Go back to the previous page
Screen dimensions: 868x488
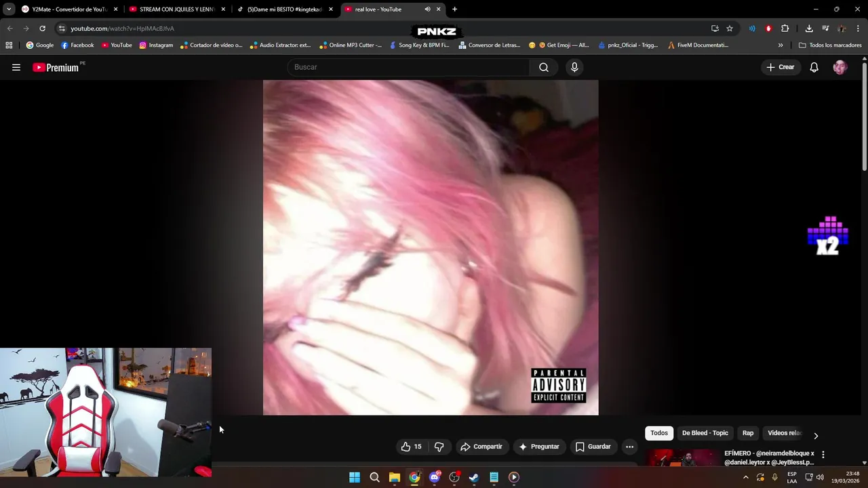9,28
